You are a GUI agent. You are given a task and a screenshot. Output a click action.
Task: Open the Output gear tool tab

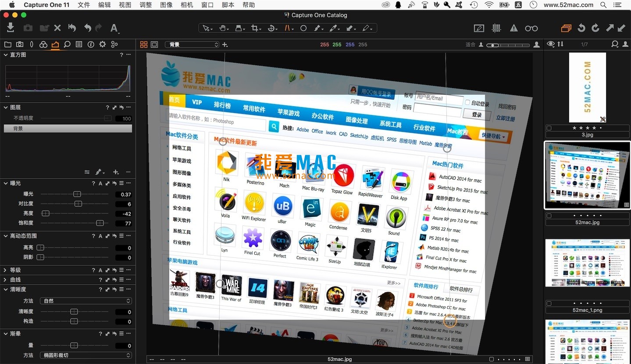[103, 44]
